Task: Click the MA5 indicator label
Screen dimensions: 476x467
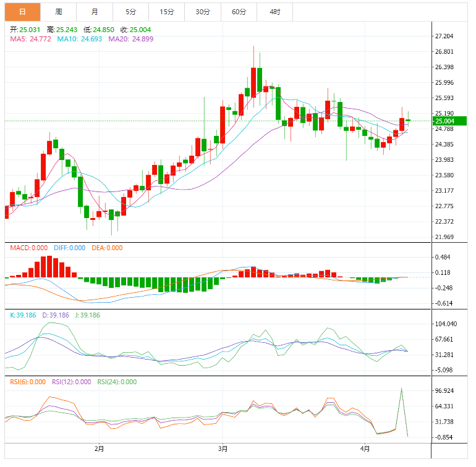Action: tap(31, 39)
